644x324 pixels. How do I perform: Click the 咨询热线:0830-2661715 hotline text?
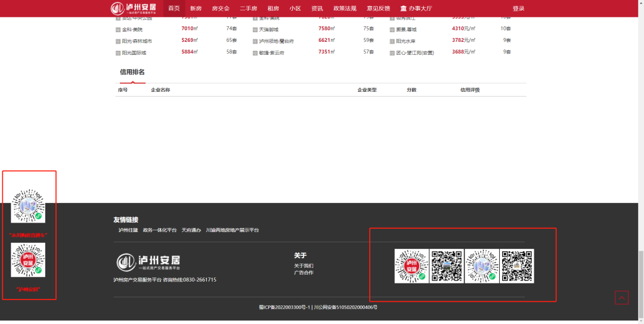click(x=190, y=280)
